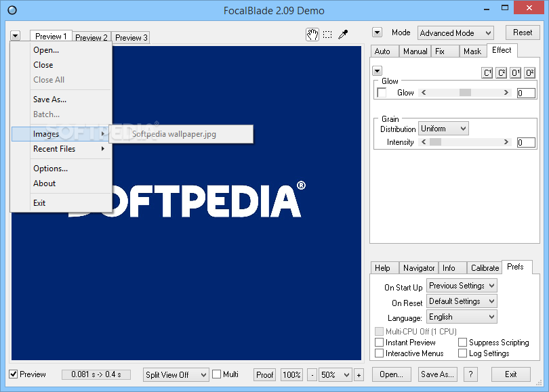The image size is (549, 392).
Task: Zoom in with the plus button
Action: tap(359, 375)
